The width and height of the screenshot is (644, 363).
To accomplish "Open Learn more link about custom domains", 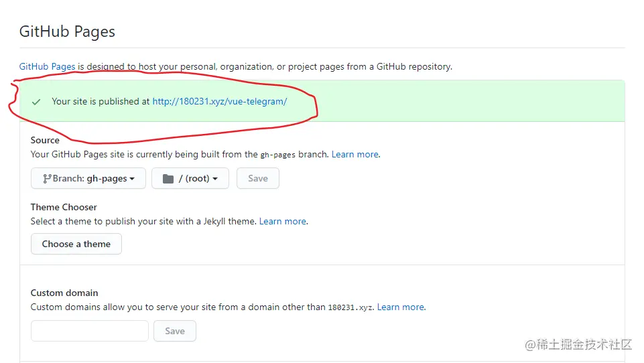I will coord(401,307).
